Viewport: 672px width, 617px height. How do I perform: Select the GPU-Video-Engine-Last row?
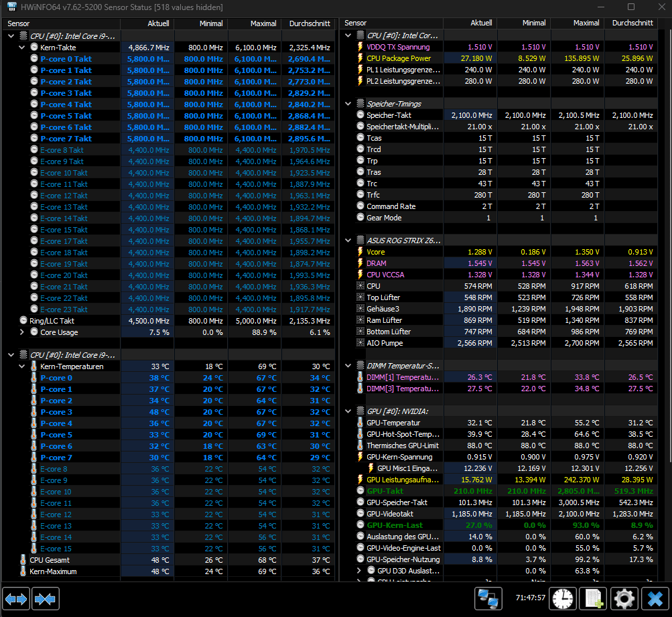pos(499,548)
